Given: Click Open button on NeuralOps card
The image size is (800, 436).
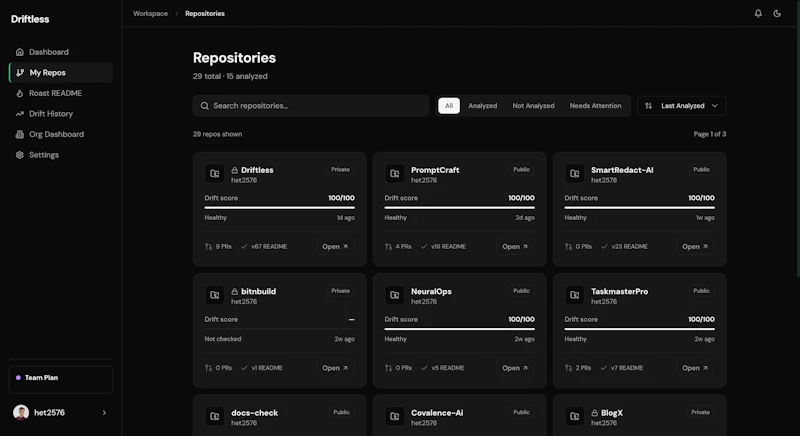Looking at the screenshot, I should tap(515, 368).
